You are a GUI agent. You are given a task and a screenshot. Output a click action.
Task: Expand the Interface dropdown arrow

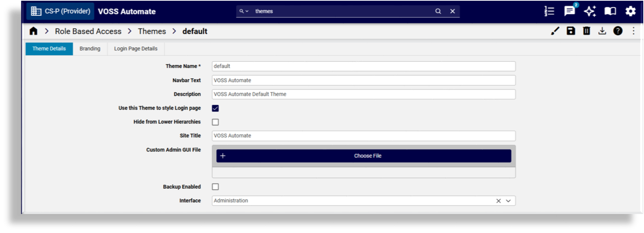tap(508, 201)
